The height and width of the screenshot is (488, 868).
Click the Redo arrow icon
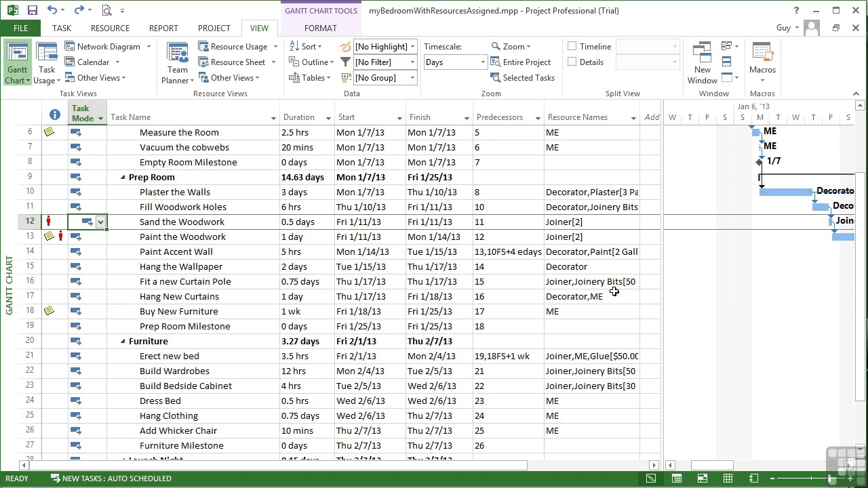79,10
